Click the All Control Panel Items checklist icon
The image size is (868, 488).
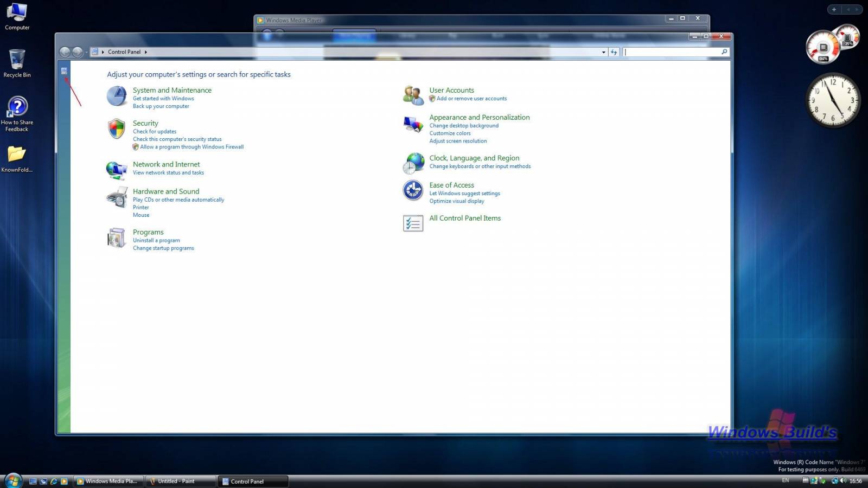[x=413, y=223]
